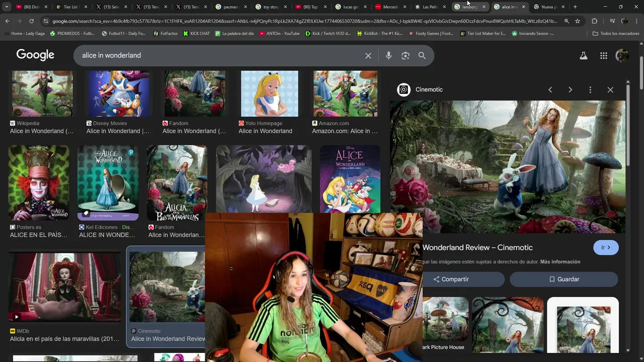The height and width of the screenshot is (362, 644).
Task: Open the tab search dropdown arrow
Action: [7, 7]
